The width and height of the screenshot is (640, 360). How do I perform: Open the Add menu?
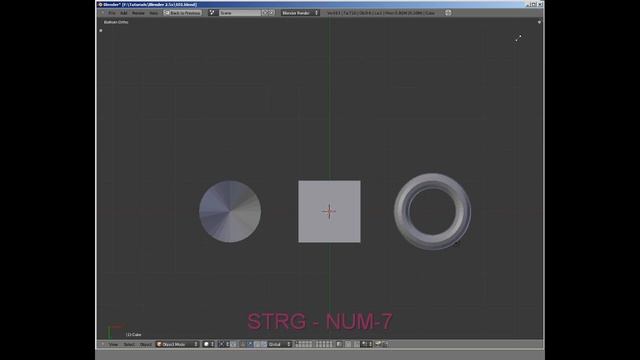124,13
